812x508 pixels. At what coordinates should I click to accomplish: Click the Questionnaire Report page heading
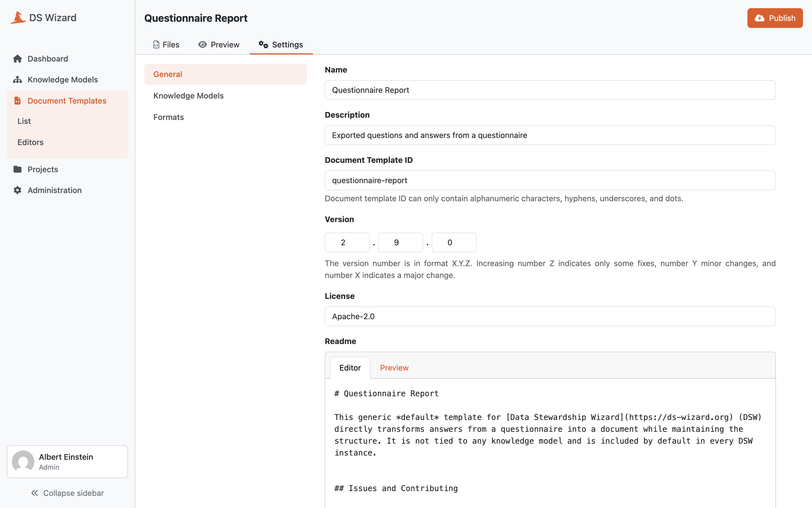196,18
